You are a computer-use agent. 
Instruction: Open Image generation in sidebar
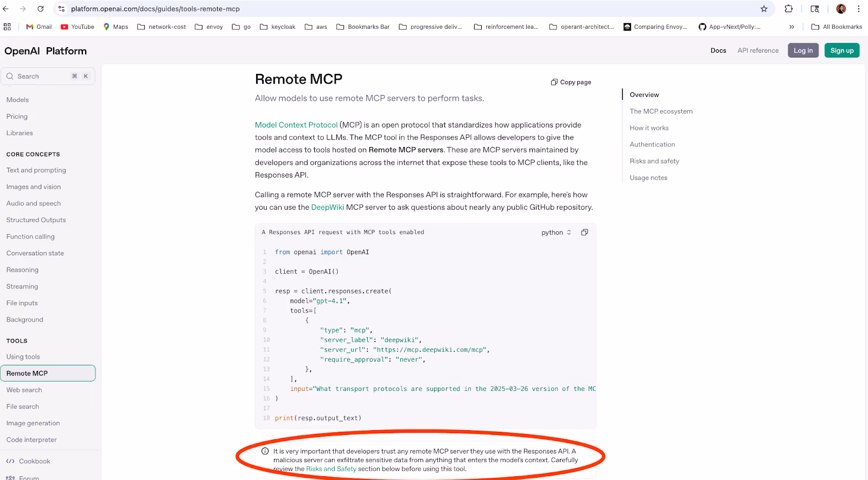coord(33,424)
